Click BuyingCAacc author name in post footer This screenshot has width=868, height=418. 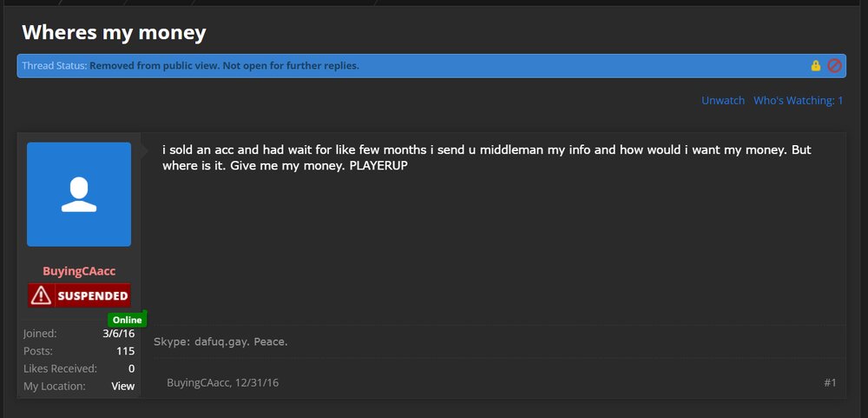[198, 382]
